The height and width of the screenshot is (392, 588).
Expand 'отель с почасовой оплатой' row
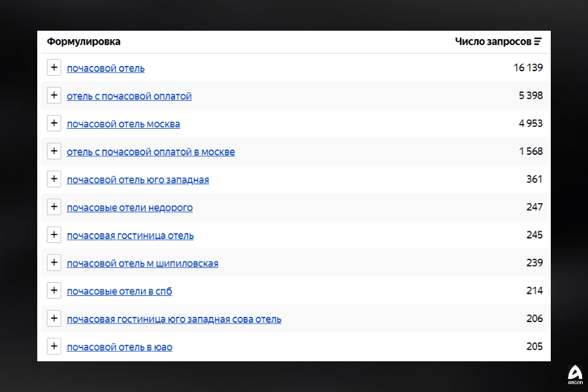(x=54, y=95)
